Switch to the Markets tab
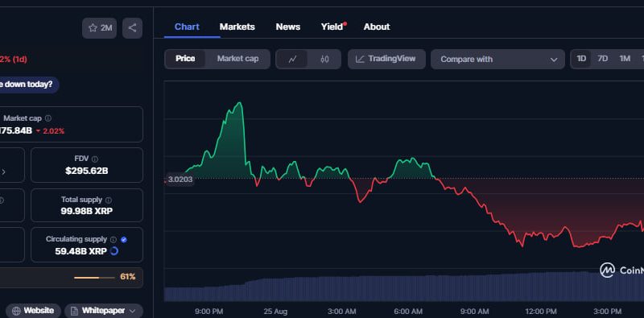 click(x=237, y=27)
